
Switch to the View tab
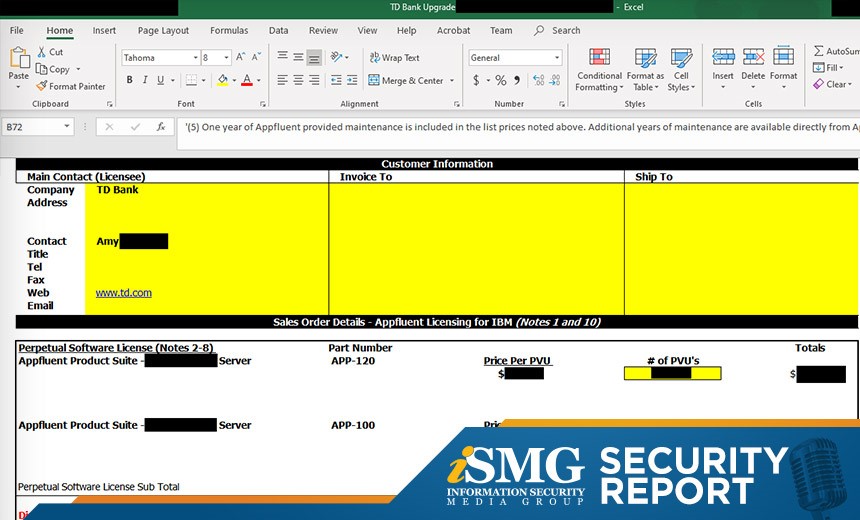[x=367, y=31]
